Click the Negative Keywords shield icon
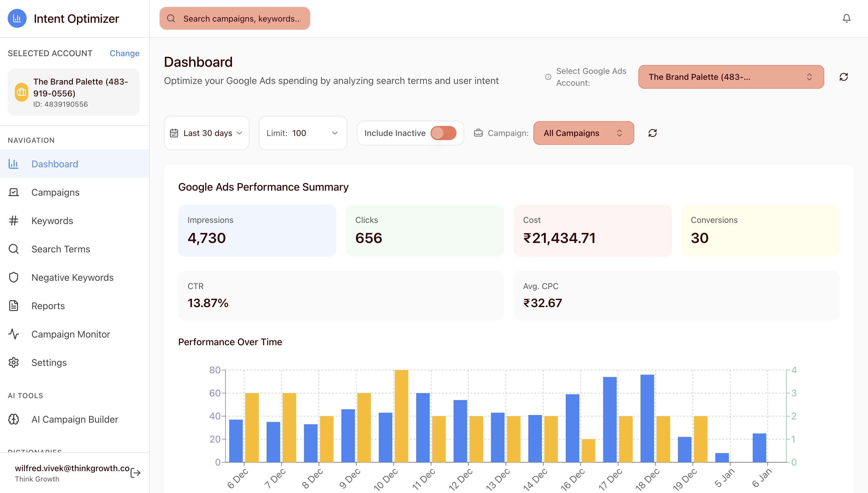This screenshot has height=493, width=868. pos(14,277)
